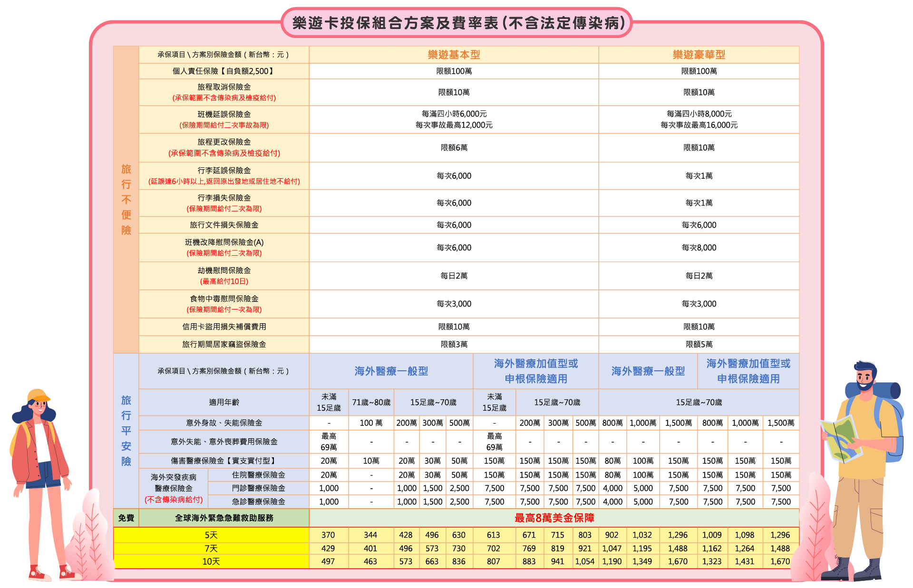
Task: Click the 信用卡盜用損失補償費用 row label
Action: (x=224, y=327)
